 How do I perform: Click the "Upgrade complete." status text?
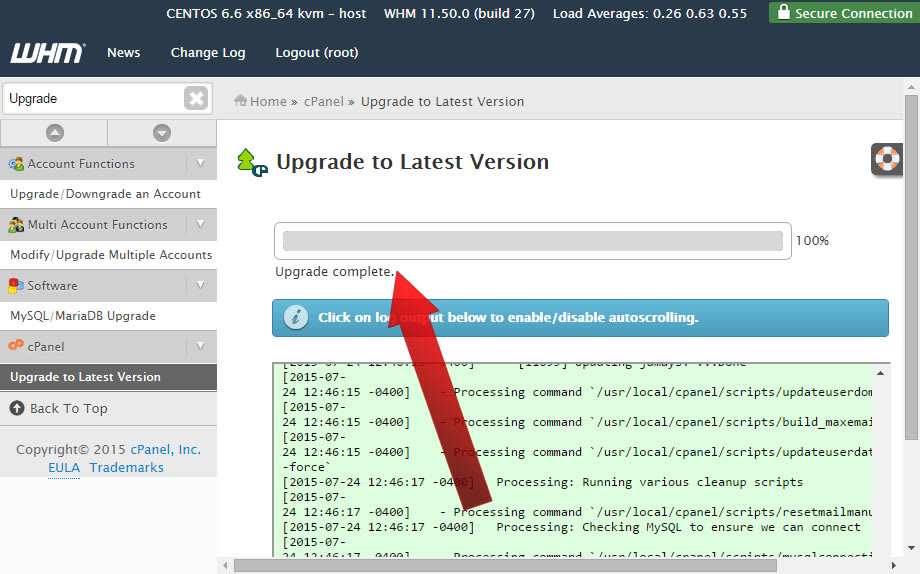point(334,272)
